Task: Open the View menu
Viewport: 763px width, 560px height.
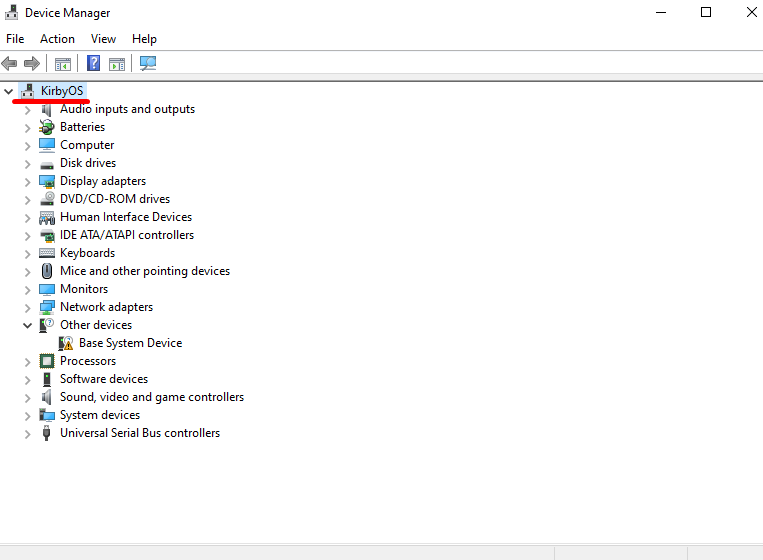Action: 103,39
